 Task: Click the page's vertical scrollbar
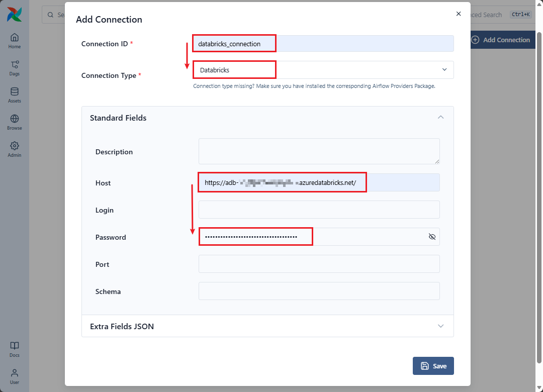click(539, 196)
